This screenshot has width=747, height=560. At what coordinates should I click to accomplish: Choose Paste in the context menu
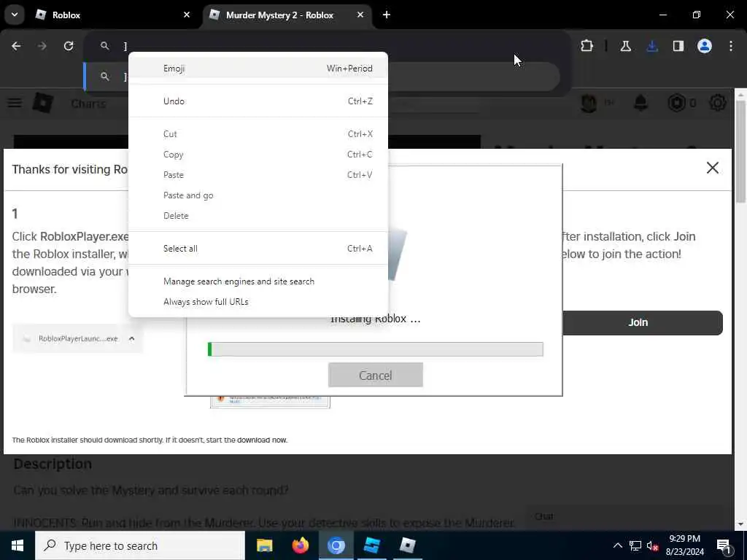click(258, 175)
